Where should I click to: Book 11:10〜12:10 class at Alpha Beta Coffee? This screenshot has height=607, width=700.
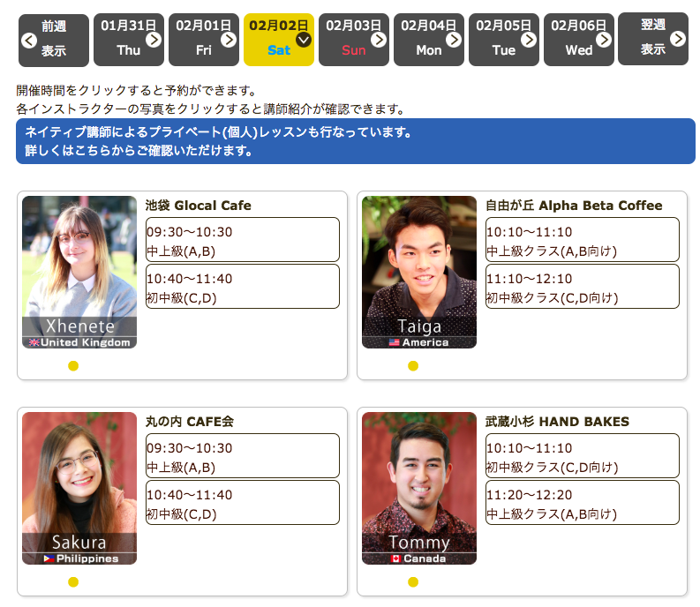point(582,287)
